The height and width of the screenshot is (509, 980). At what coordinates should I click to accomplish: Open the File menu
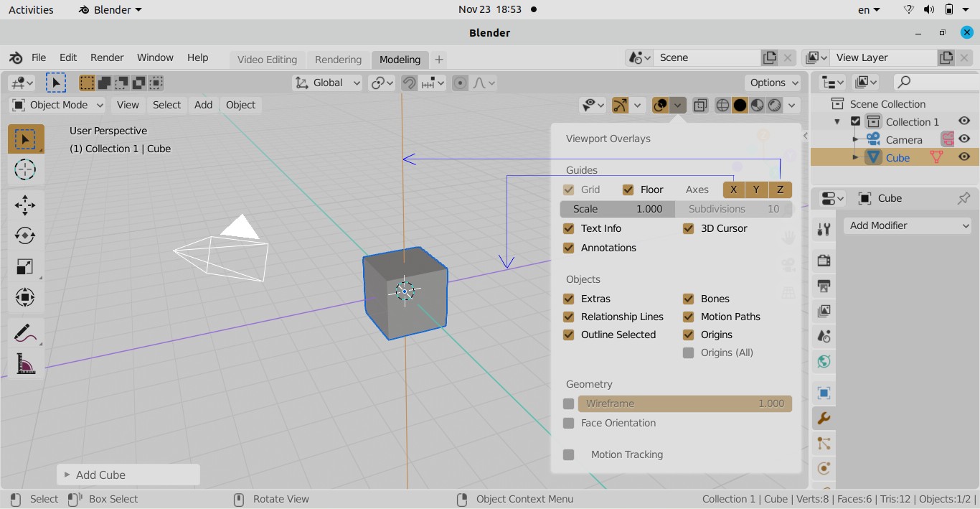tap(39, 58)
